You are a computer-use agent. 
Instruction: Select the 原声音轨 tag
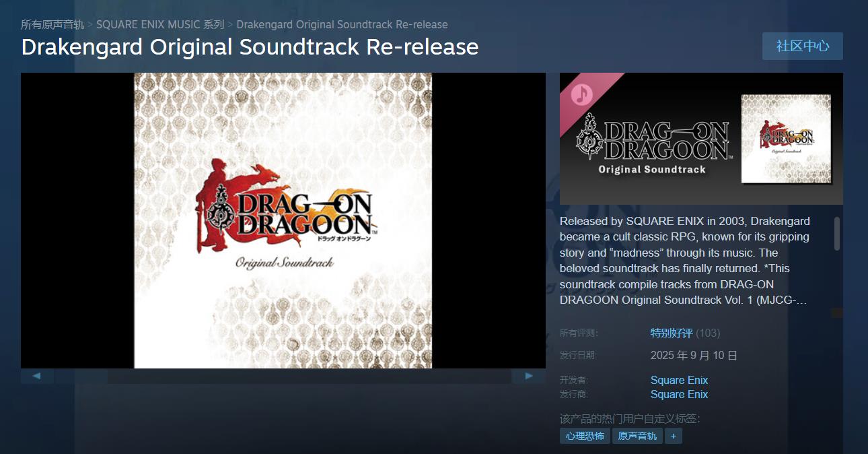click(637, 436)
